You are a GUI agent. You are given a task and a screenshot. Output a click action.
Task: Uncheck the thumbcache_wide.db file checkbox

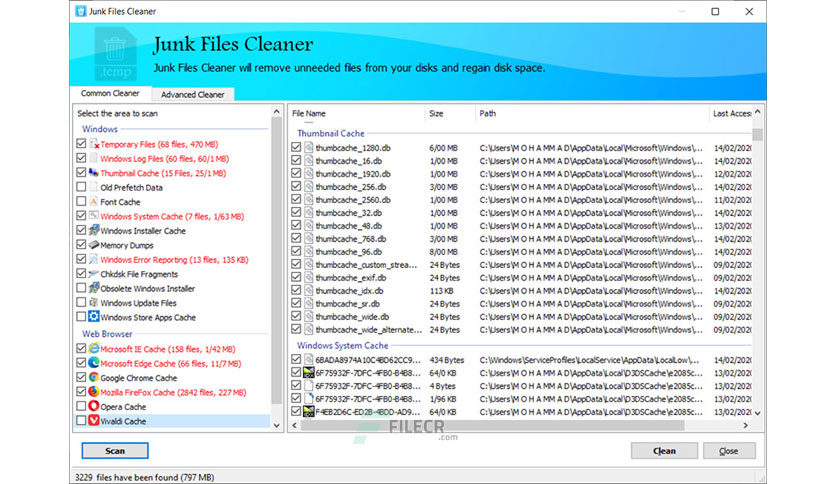(x=296, y=316)
